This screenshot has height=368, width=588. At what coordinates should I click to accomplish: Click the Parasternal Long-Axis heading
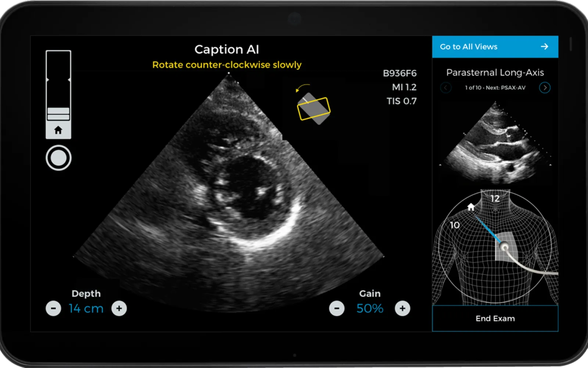tap(495, 72)
